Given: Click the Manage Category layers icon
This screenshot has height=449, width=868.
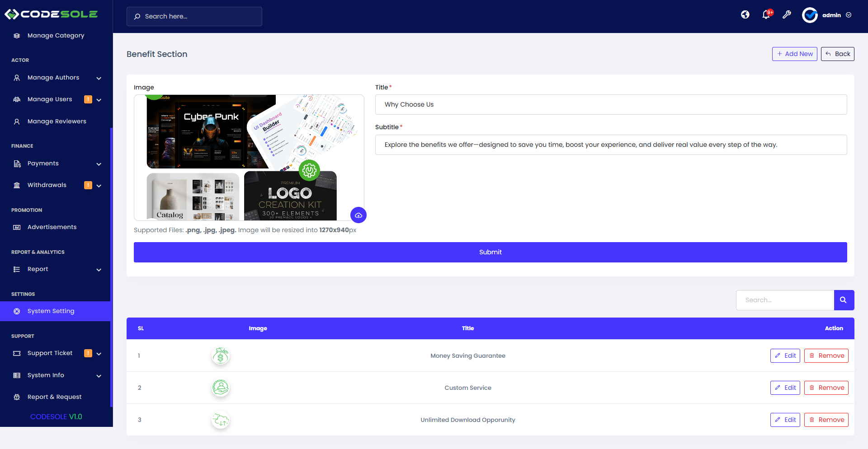Looking at the screenshot, I should click(x=17, y=36).
